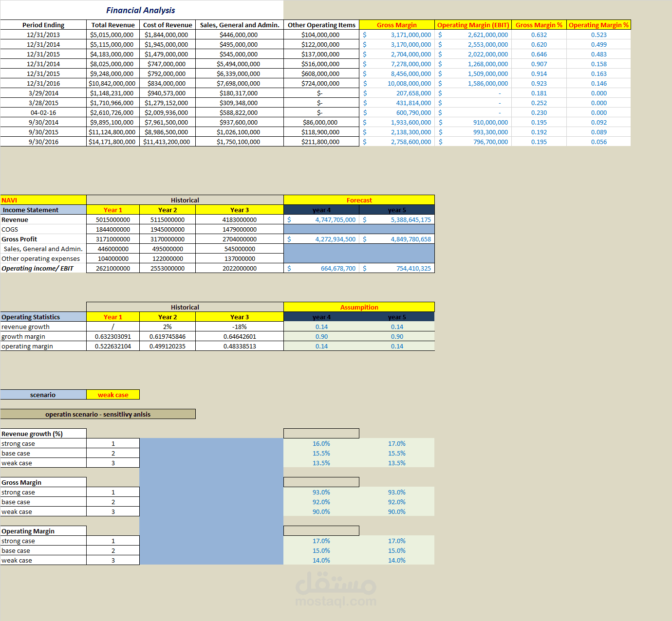Click historical revenue 4183000000 cell
Viewport: 672px width, 621px height.
pyautogui.click(x=240, y=219)
